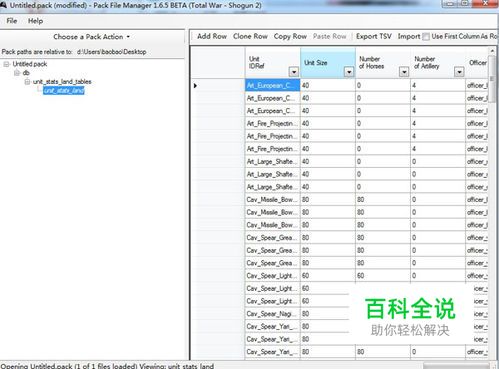Screen dimensions: 499x369
Task: Open Number of Artillery column filter dropdown
Action: coord(459,72)
